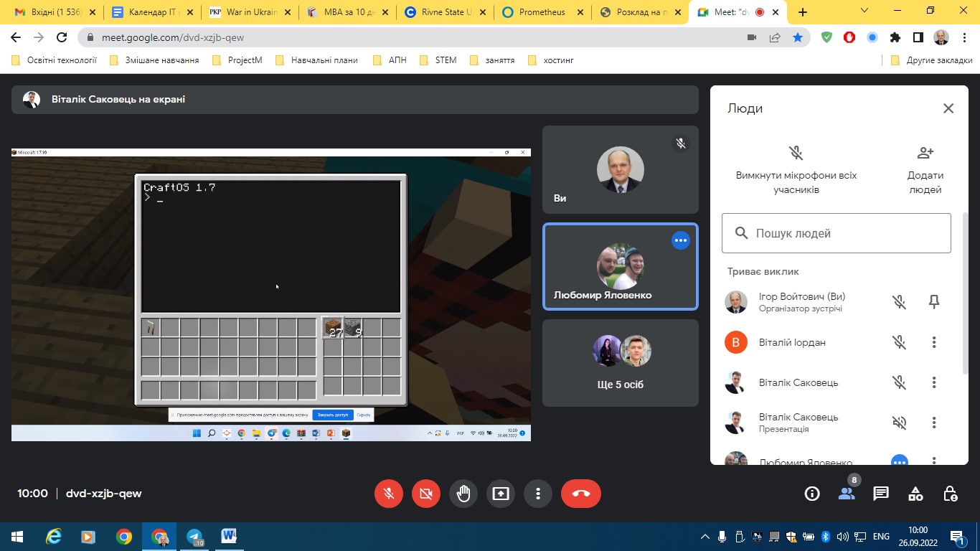Click Додати людей
The width and height of the screenshot is (980, 551).
point(925,170)
